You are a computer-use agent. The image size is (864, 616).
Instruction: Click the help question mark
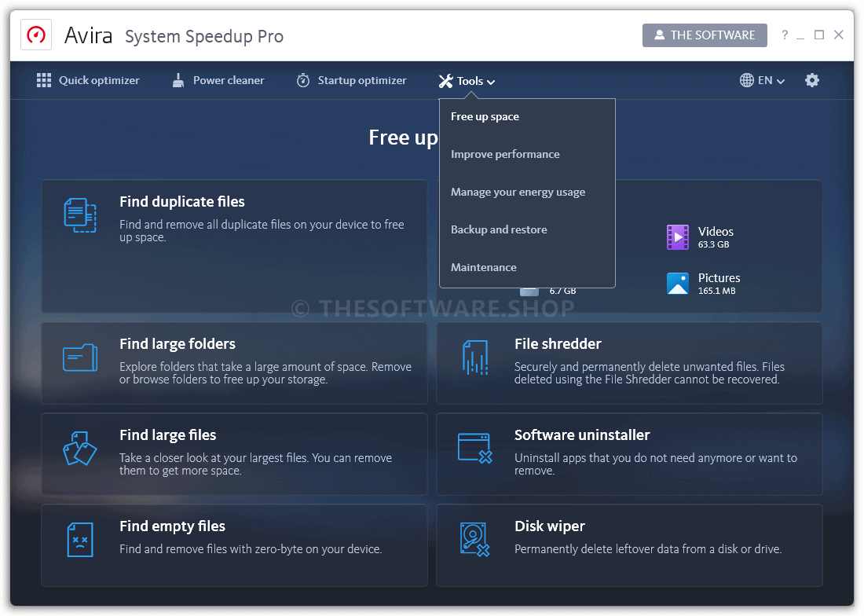tap(785, 35)
